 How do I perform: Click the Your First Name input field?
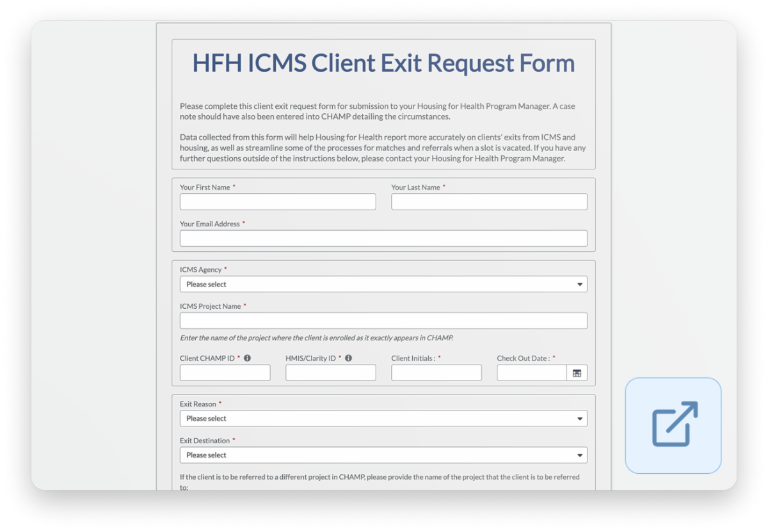[278, 201]
